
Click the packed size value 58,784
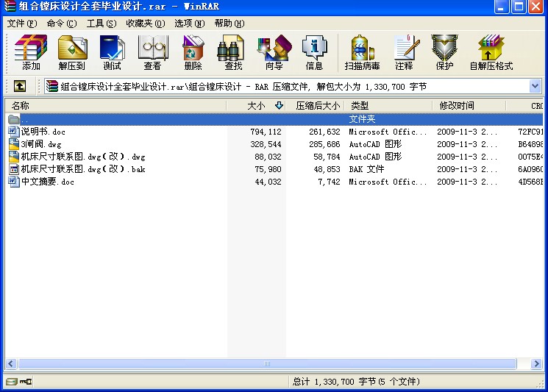[327, 157]
